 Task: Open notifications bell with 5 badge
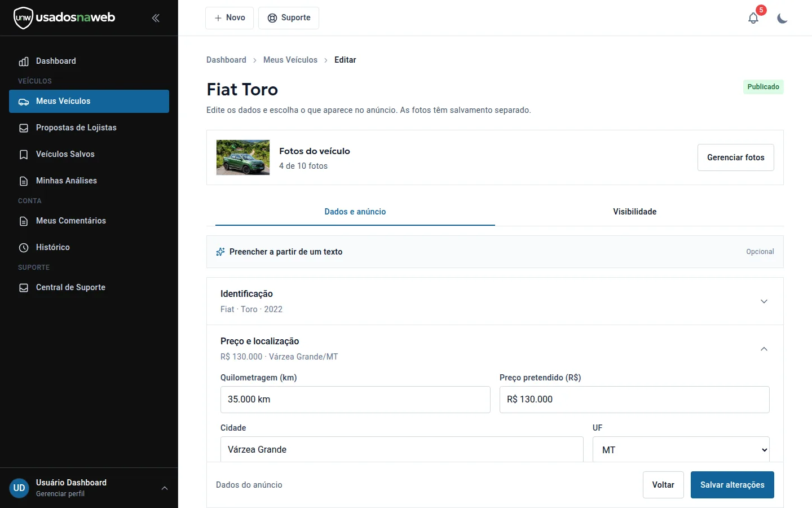(753, 18)
